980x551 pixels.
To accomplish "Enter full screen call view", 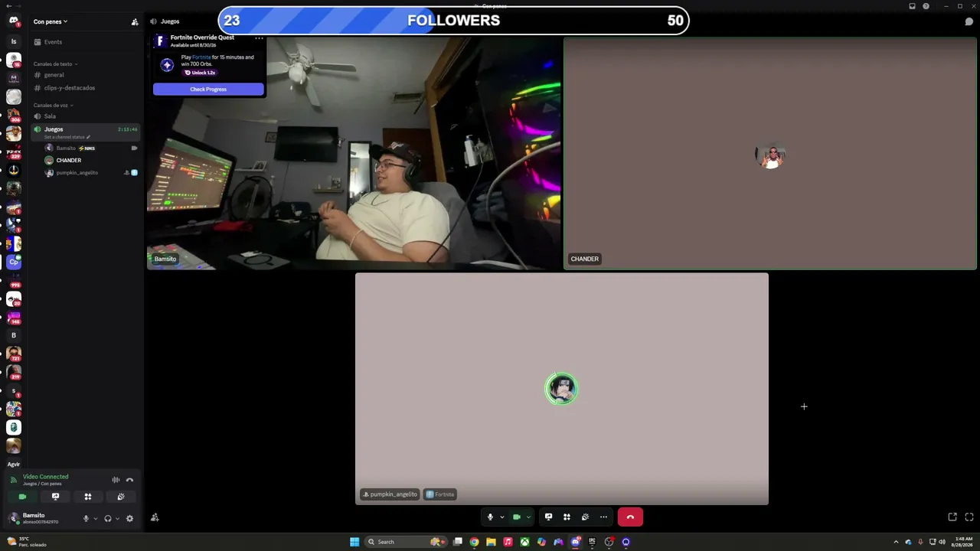I will coord(969,517).
